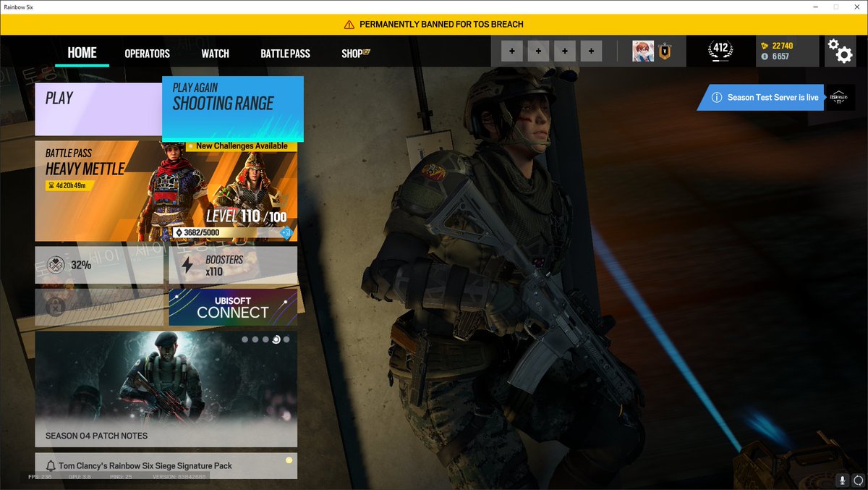Click the Shop new-items badge icon
This screenshot has height=490, width=868.
(x=367, y=53)
